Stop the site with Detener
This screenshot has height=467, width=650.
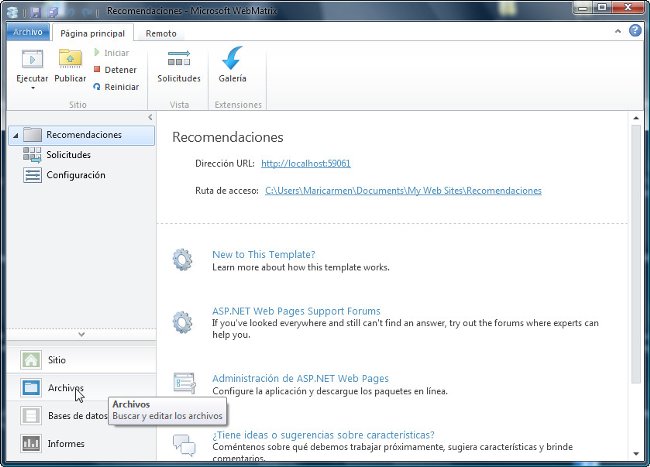click(114, 70)
